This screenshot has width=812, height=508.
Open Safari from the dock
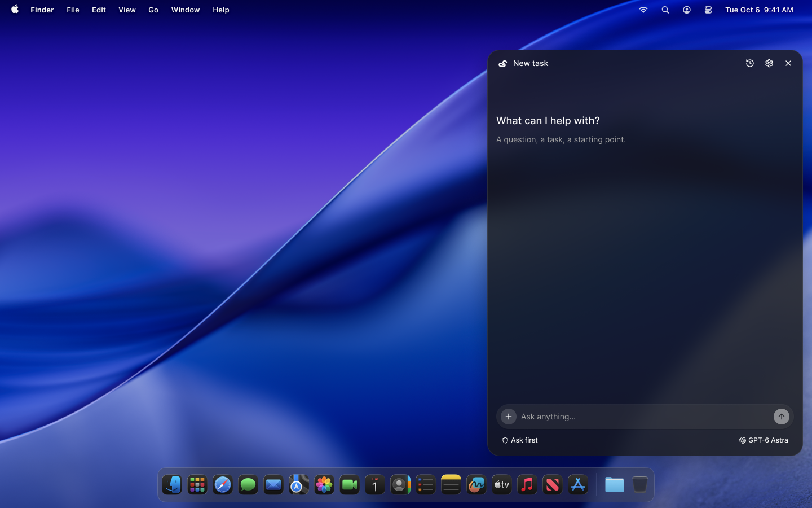(x=223, y=485)
